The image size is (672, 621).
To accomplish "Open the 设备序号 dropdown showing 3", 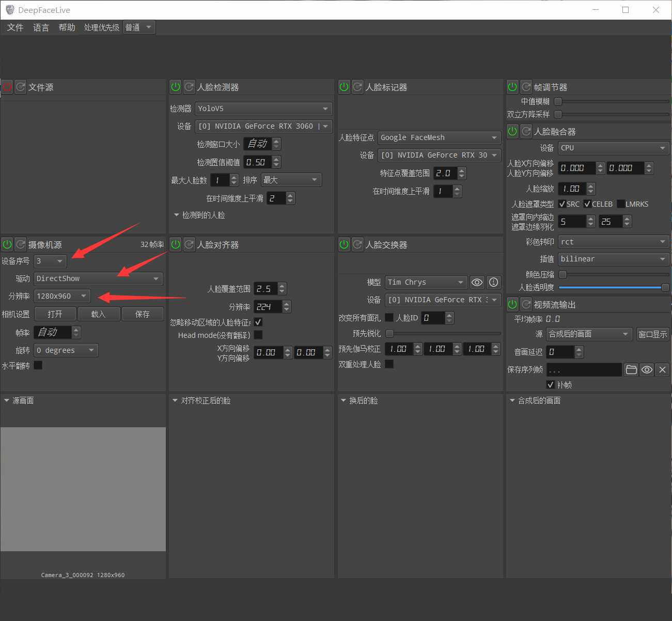I will 50,261.
